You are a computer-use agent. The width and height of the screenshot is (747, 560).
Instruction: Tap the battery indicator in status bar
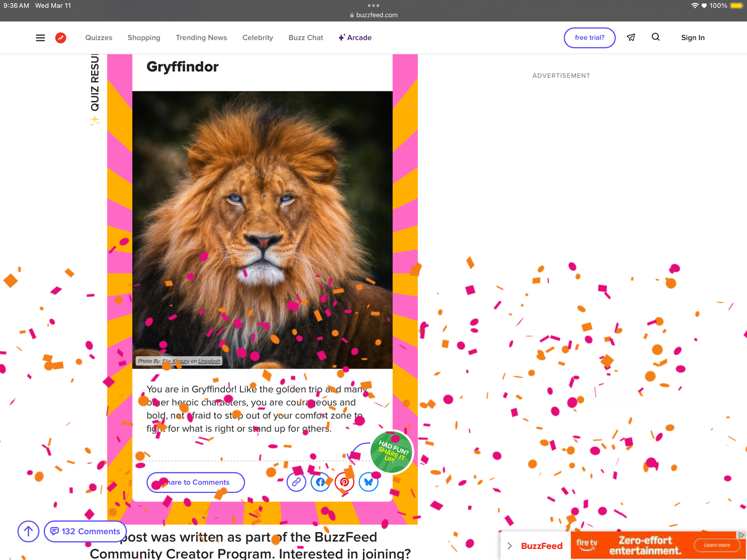coord(736,5)
